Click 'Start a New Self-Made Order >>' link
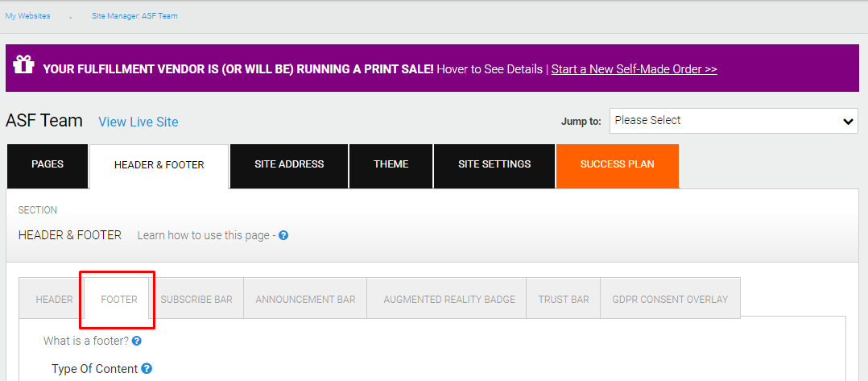Viewport: 868px width, 381px height. (634, 69)
